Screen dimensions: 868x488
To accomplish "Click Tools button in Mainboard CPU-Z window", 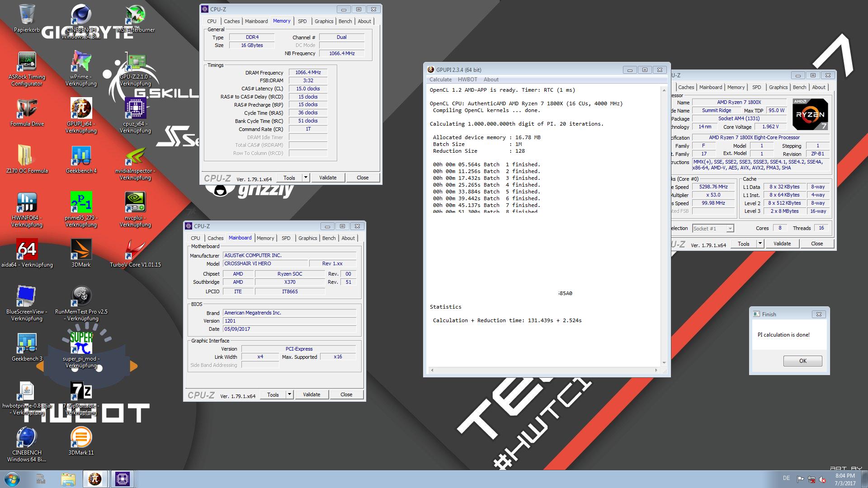I will (x=273, y=394).
